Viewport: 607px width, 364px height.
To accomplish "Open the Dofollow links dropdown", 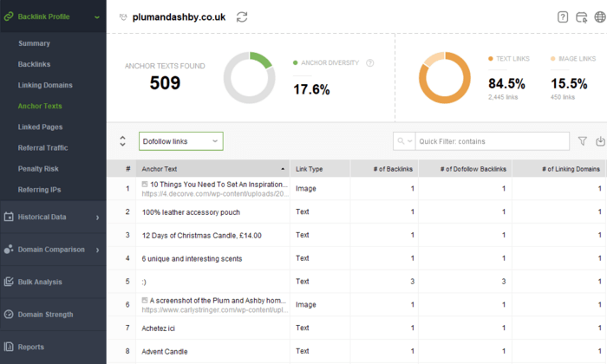I will [180, 141].
